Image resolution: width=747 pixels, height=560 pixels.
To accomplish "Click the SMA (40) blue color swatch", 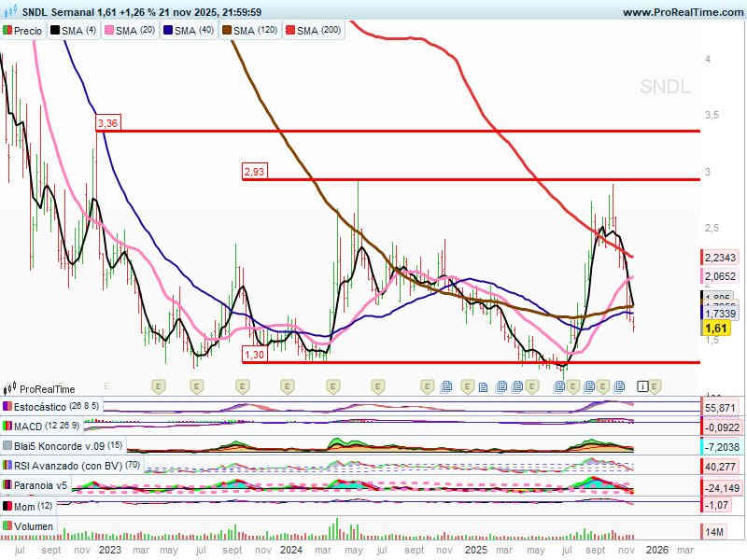I will (x=168, y=30).
